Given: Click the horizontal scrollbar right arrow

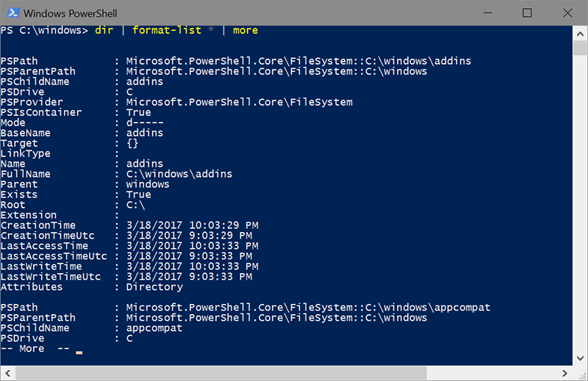Looking at the screenshot, I should 566,373.
